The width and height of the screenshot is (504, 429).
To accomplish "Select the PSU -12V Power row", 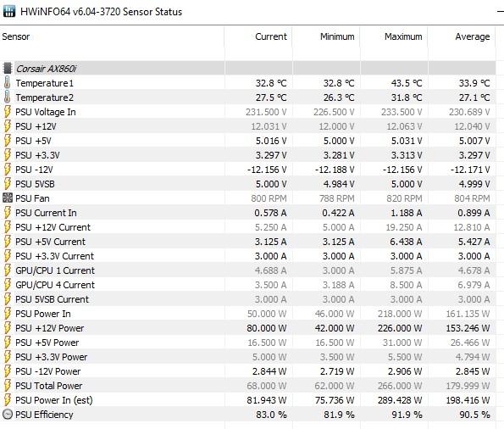I will tap(247, 371).
